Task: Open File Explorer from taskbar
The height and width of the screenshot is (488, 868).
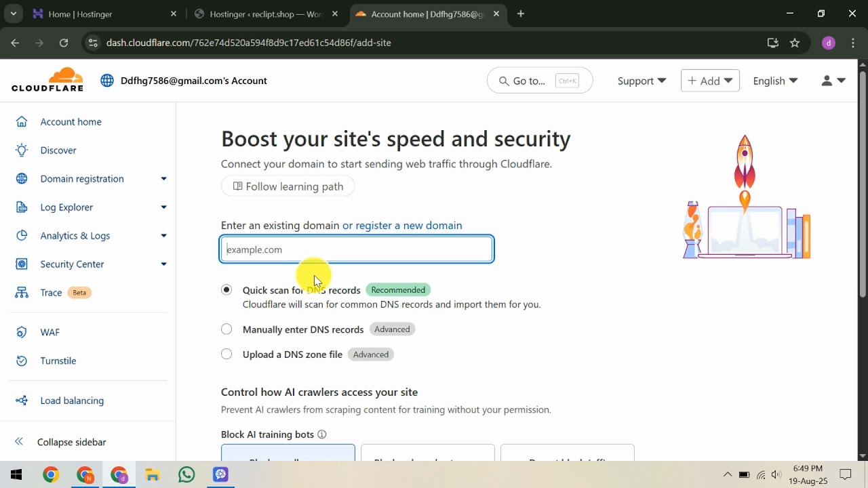Action: tap(153, 474)
